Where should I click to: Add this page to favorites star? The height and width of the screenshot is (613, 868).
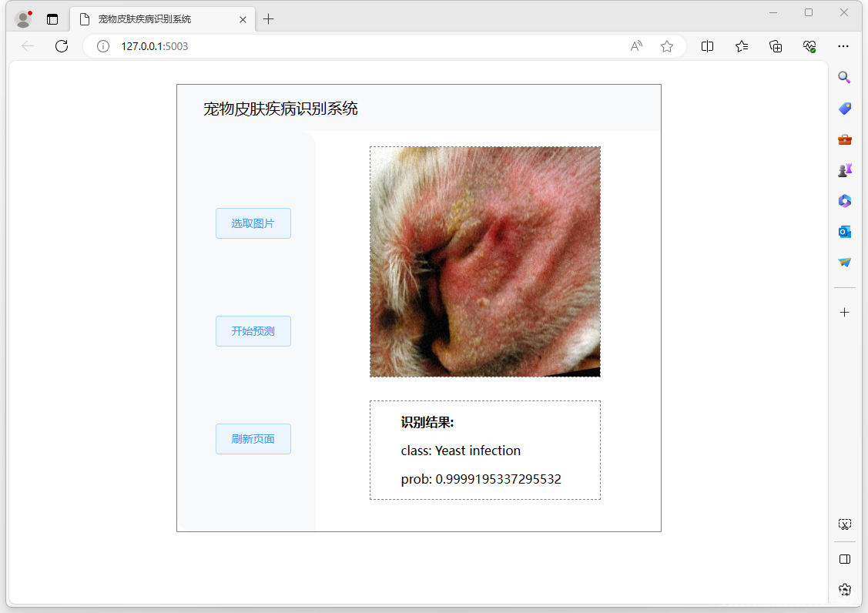[x=667, y=46]
